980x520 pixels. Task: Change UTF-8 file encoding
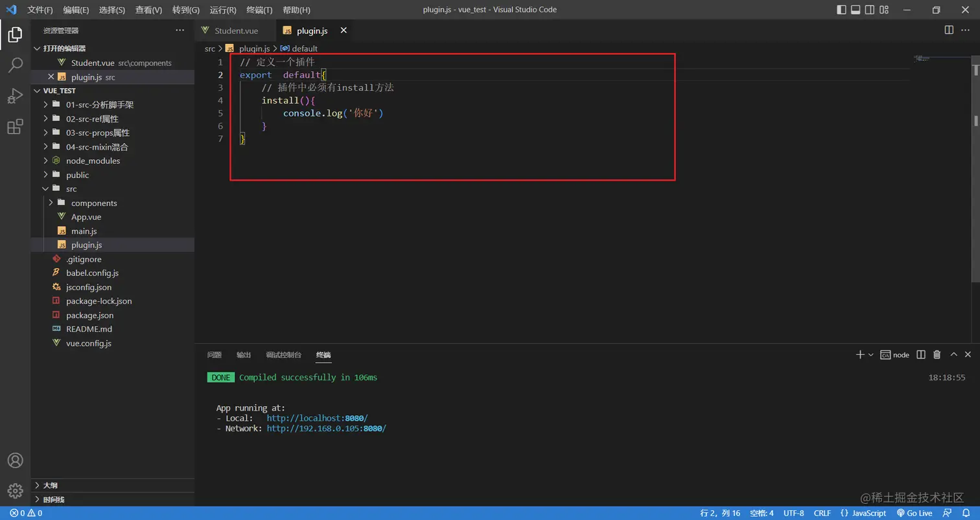click(793, 513)
